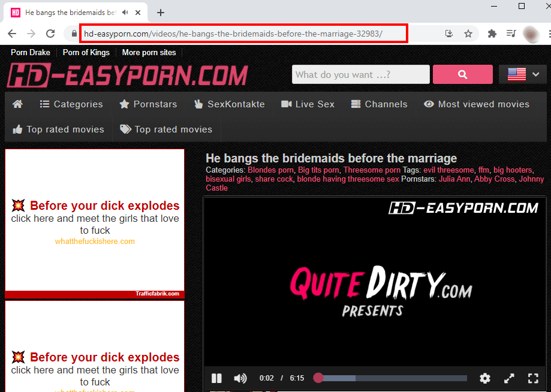Click the HD-EASYPORN.COM site logo
551x392 pixels.
(128, 75)
